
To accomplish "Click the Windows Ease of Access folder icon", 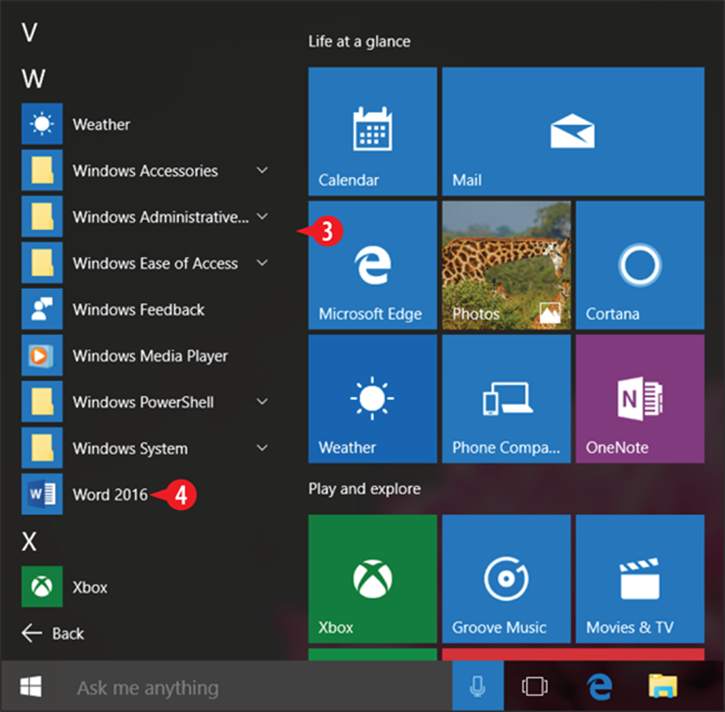I will point(42,263).
